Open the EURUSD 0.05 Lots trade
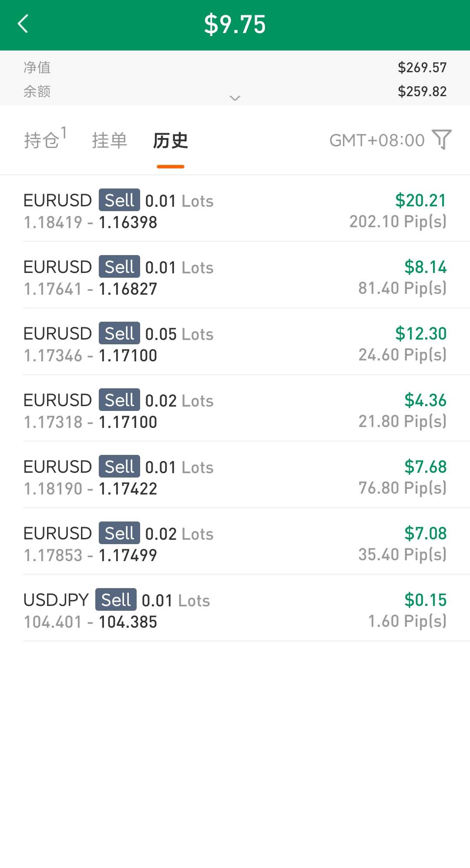Image resolution: width=470 pixels, height=868 pixels. pos(235,344)
